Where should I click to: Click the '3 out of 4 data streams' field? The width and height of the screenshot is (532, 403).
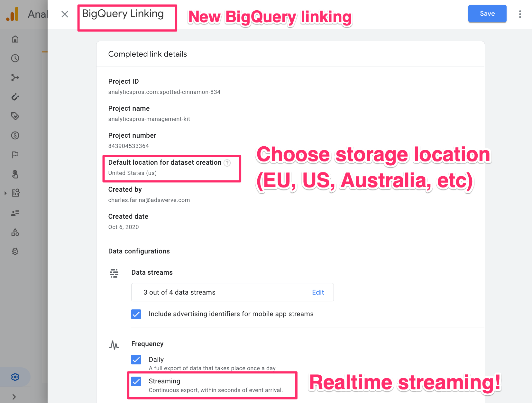[233, 292]
